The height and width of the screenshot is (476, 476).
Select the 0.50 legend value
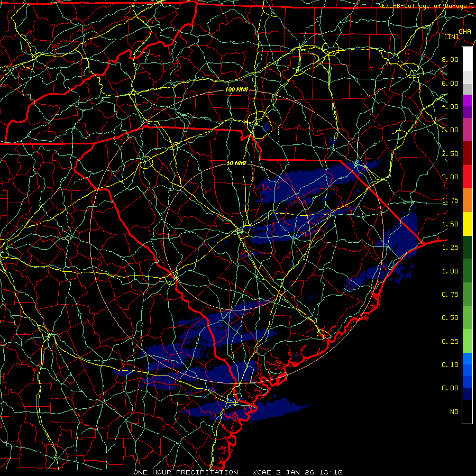coord(450,318)
